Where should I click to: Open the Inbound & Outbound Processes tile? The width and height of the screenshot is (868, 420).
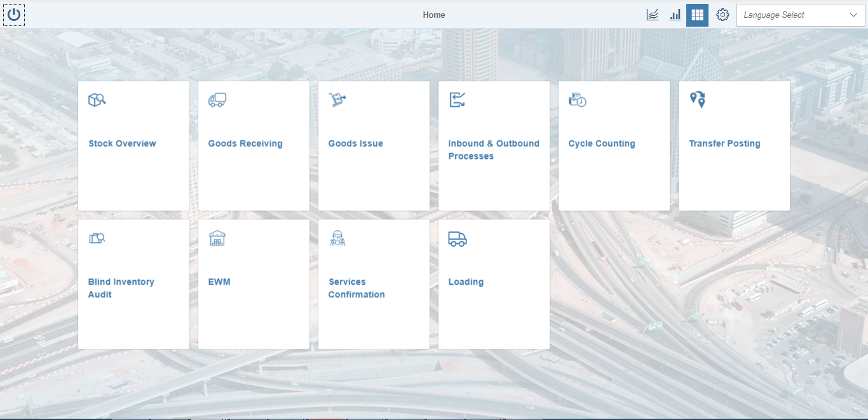click(x=494, y=145)
